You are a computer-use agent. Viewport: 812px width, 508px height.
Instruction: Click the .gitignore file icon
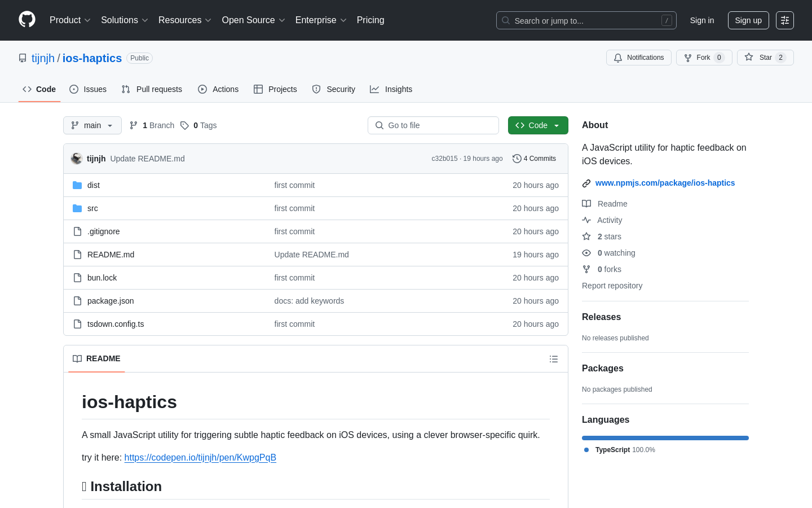click(77, 231)
